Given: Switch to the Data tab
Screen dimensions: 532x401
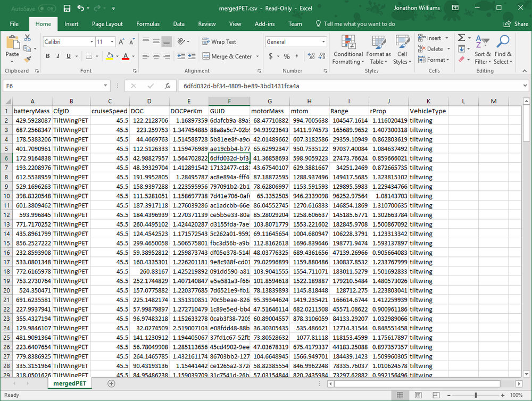Looking at the screenshot, I should coord(179,24).
